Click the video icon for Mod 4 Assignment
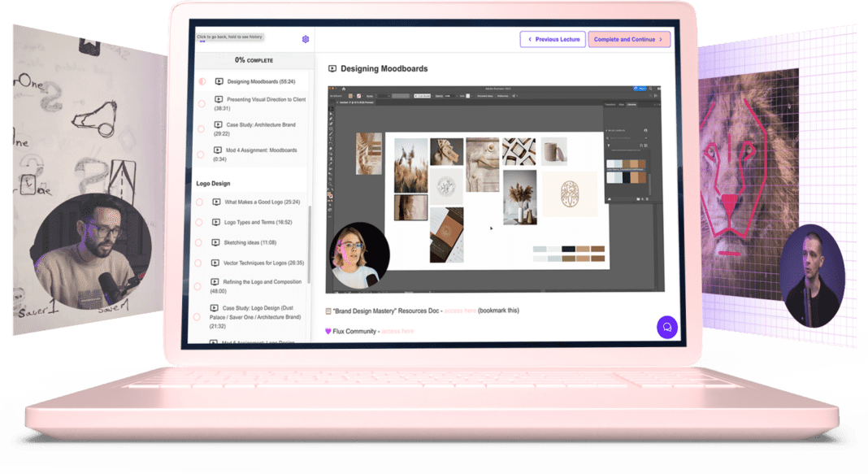 218,150
